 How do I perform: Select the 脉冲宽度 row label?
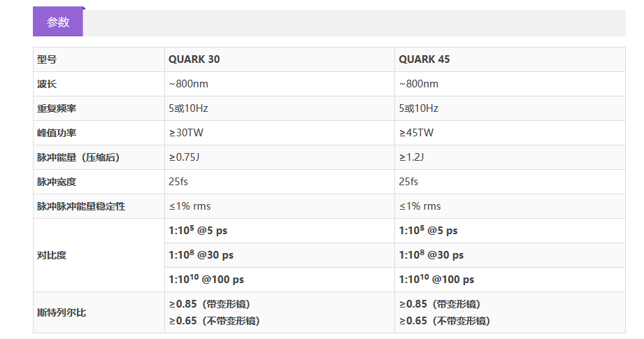coord(57,182)
